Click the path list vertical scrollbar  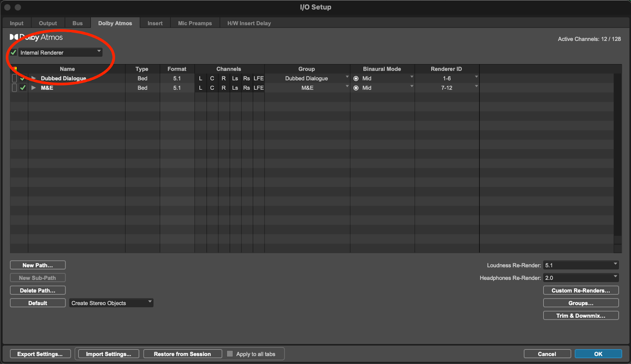[618, 158]
